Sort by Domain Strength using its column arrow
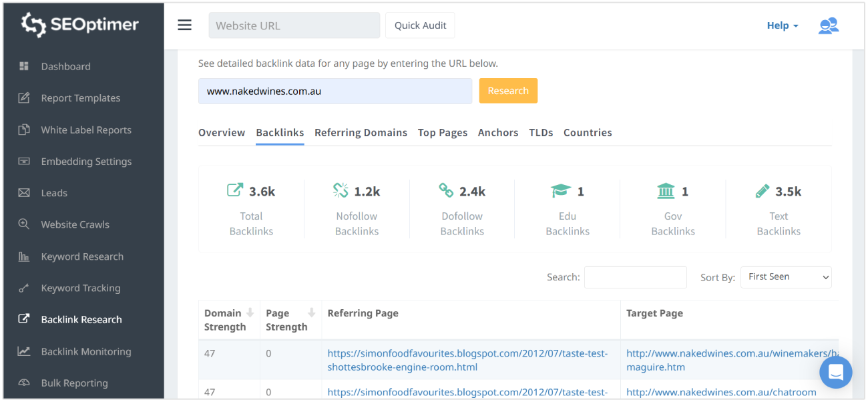868x402 pixels. (250, 313)
